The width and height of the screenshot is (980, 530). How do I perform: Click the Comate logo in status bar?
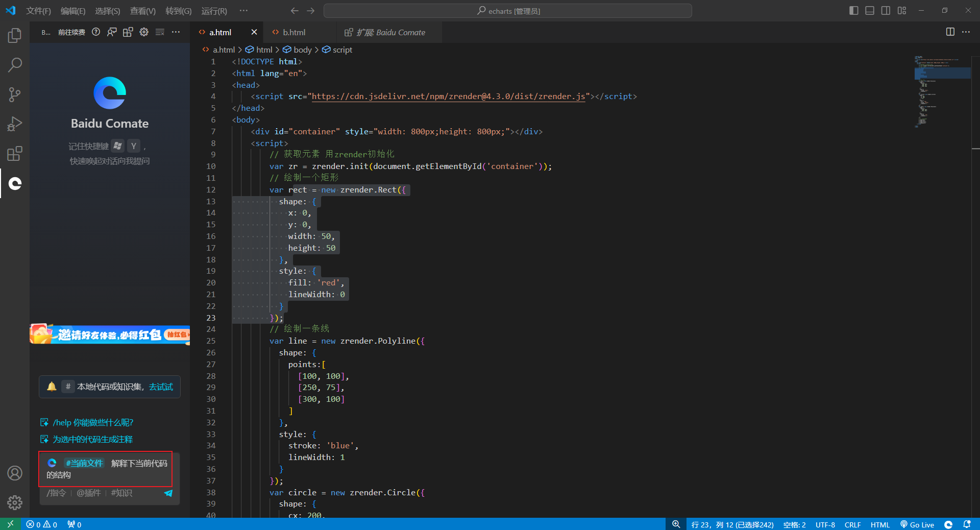pos(948,524)
